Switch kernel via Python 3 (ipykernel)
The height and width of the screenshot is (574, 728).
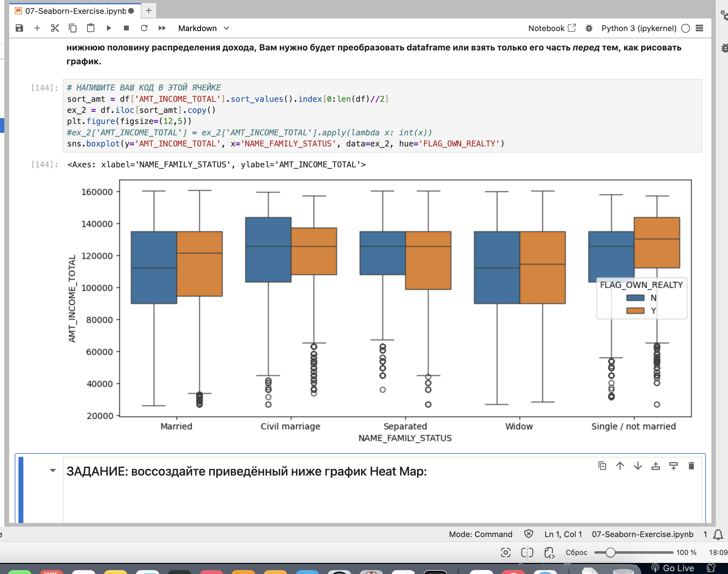point(639,28)
